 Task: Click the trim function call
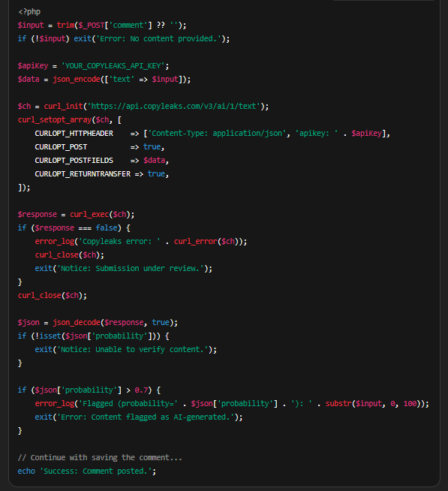tap(65, 25)
